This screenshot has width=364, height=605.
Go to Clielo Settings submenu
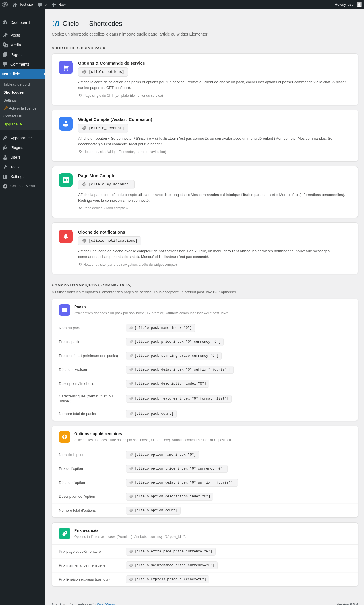tap(10, 100)
